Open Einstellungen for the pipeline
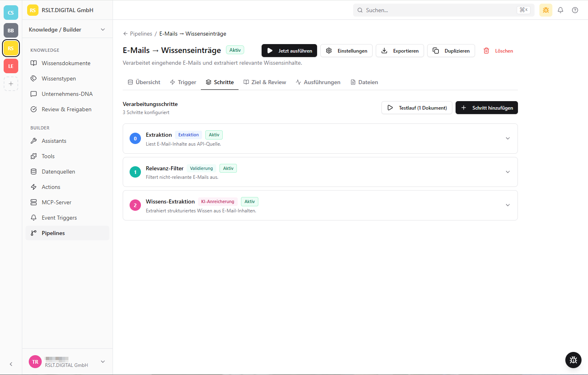The image size is (588, 375). point(346,51)
